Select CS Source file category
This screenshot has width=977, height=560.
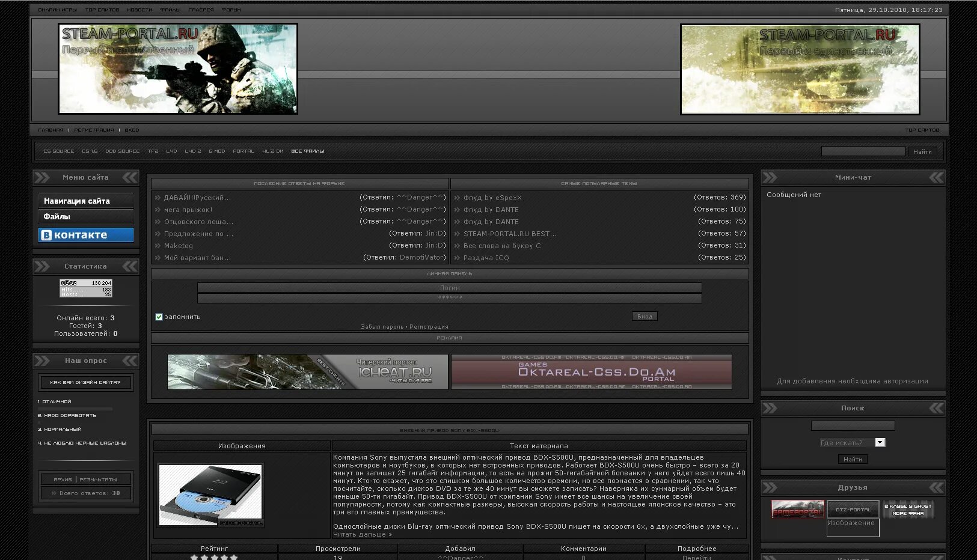[58, 151]
